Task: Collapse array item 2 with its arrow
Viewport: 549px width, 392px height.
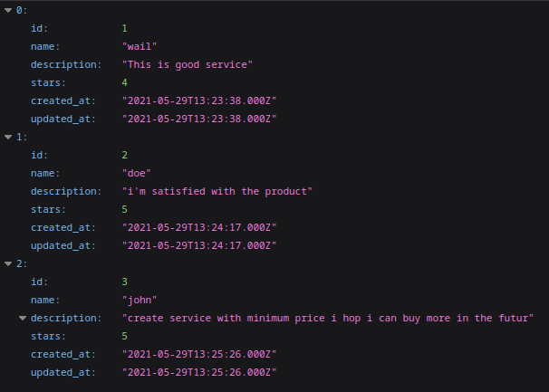Action: [x=8, y=263]
